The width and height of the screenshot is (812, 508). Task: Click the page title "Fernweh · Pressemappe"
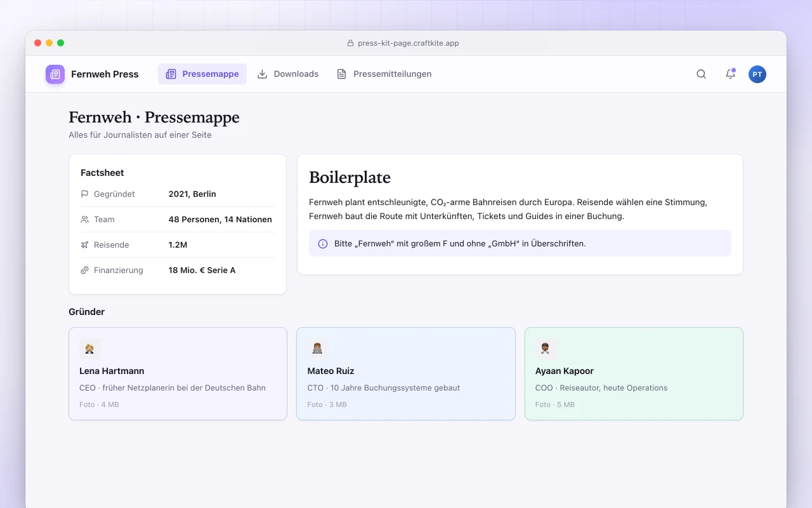pyautogui.click(x=154, y=117)
